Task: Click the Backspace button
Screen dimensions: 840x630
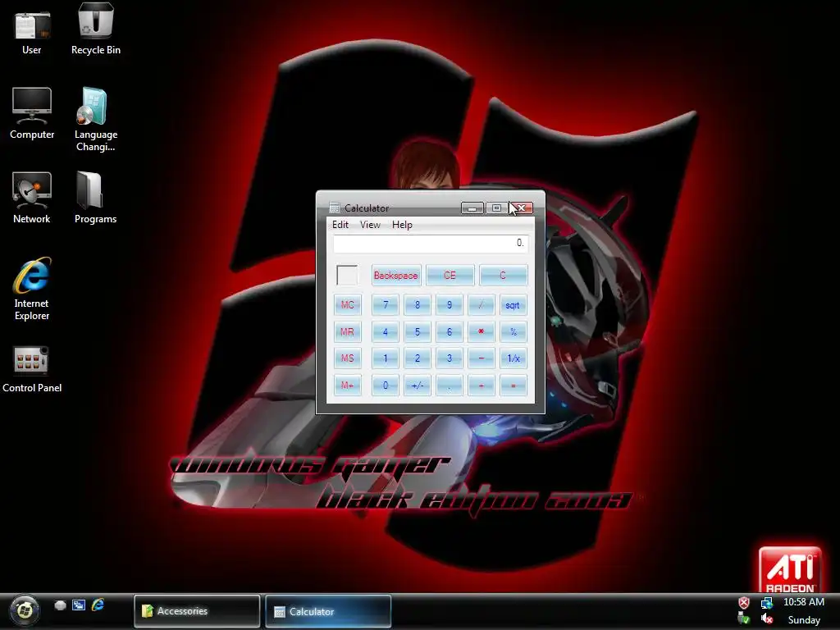Action: coord(396,276)
